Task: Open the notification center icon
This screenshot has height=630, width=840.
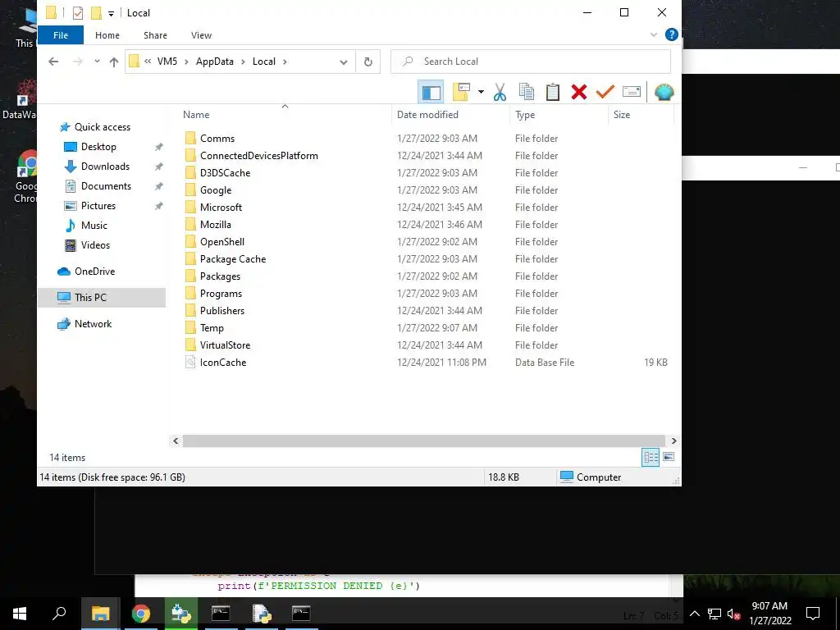Action: tap(813, 614)
